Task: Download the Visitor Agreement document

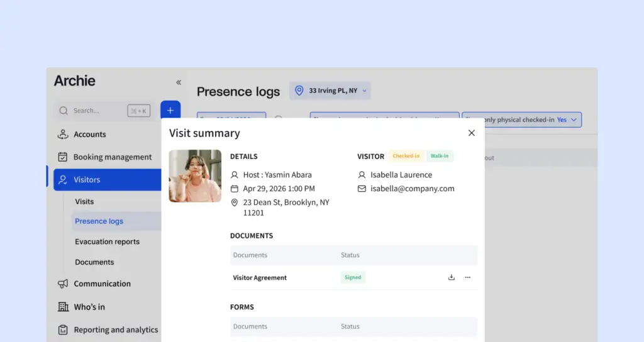Action: point(452,277)
